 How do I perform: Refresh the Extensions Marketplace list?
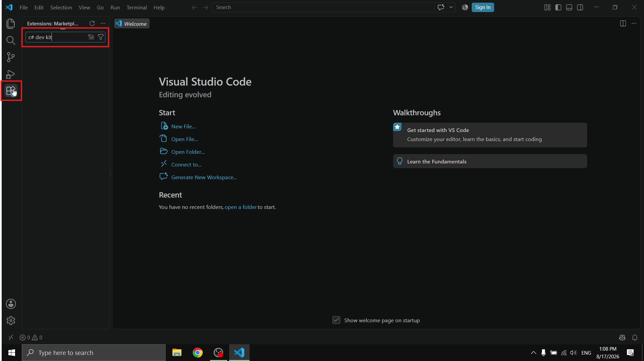click(92, 23)
